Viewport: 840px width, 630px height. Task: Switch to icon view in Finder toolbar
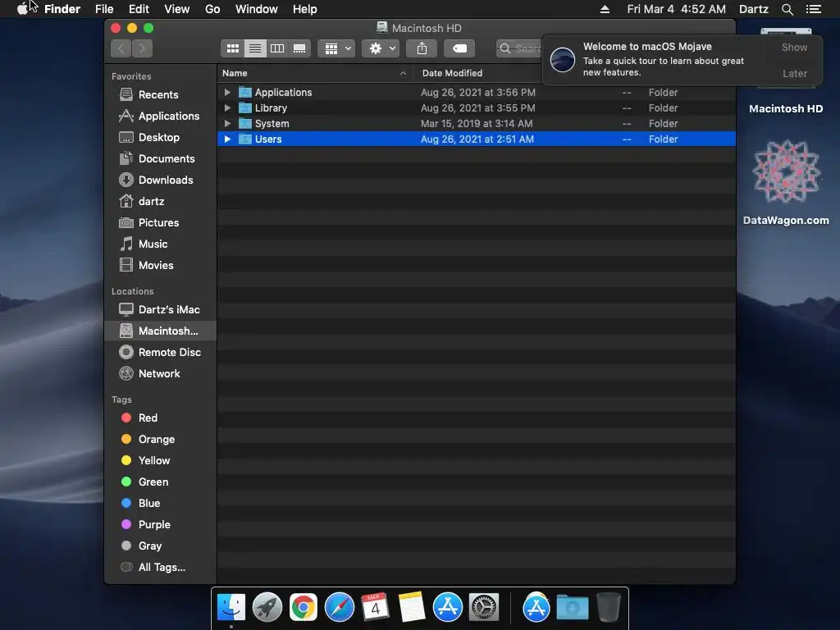[232, 48]
